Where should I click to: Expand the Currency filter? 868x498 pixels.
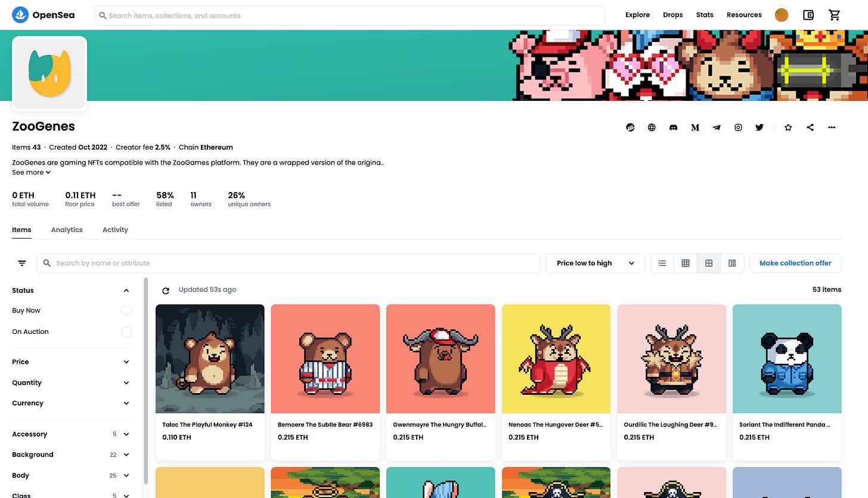pos(72,403)
